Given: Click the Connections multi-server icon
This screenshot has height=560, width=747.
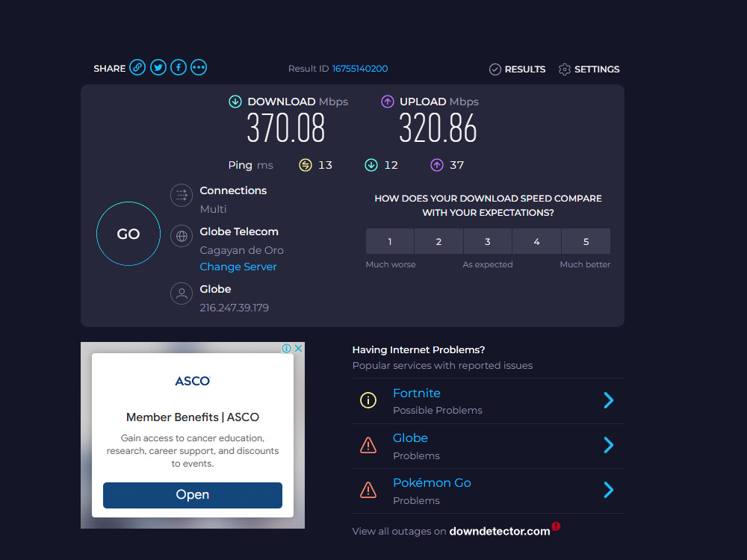Looking at the screenshot, I should click(181, 195).
